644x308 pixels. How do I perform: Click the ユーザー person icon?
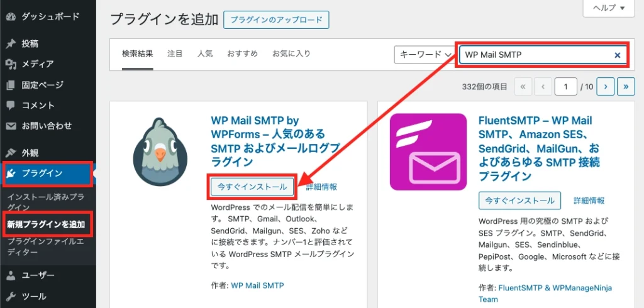[x=11, y=275]
